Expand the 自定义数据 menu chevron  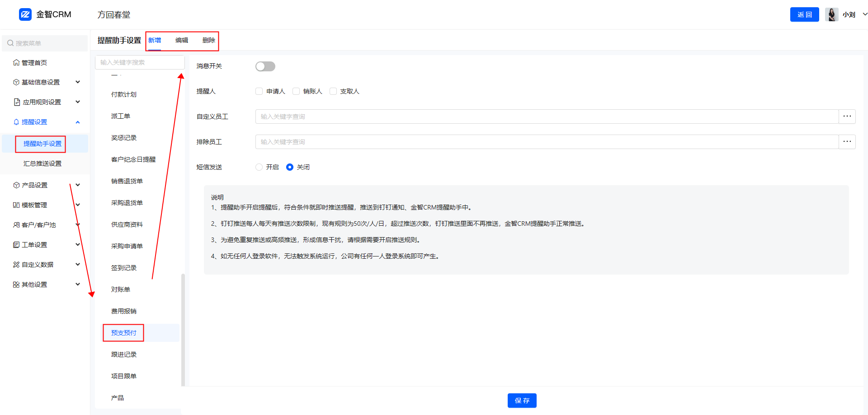point(78,265)
